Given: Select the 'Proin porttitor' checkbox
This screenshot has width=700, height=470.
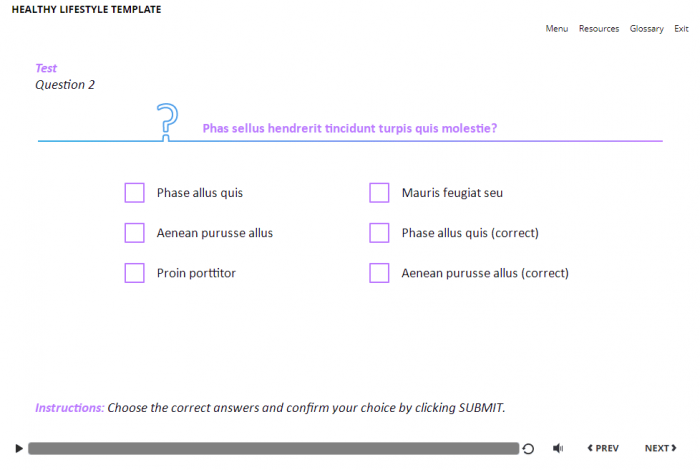Looking at the screenshot, I should (135, 273).
